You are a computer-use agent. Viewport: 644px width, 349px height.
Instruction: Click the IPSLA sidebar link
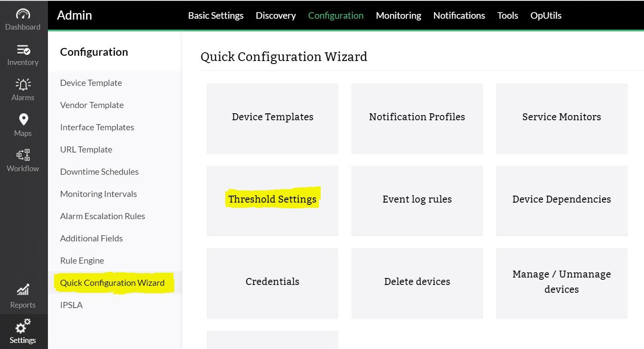click(71, 305)
